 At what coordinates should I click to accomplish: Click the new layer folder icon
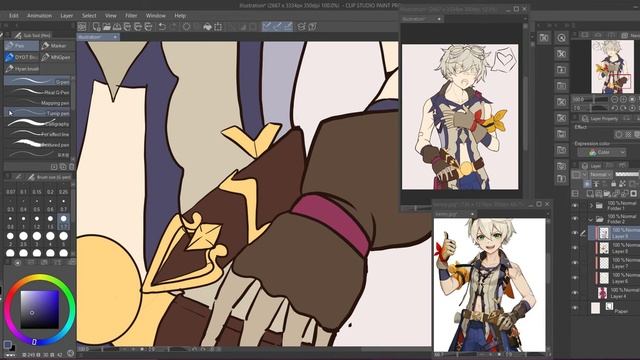[607, 193]
